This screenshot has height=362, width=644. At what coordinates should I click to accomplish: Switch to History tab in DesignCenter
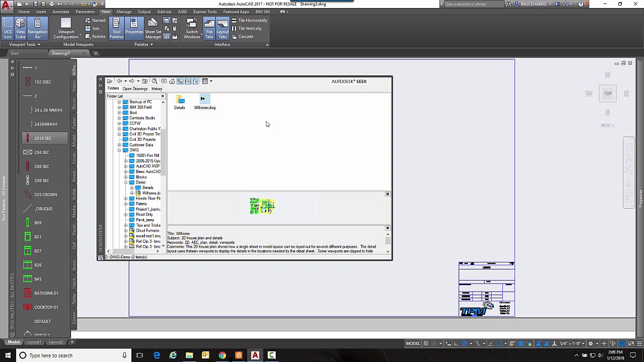[157, 88]
